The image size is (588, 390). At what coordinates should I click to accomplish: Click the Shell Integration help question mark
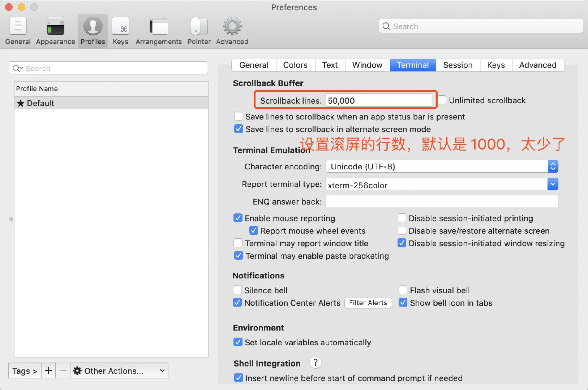tap(316, 362)
